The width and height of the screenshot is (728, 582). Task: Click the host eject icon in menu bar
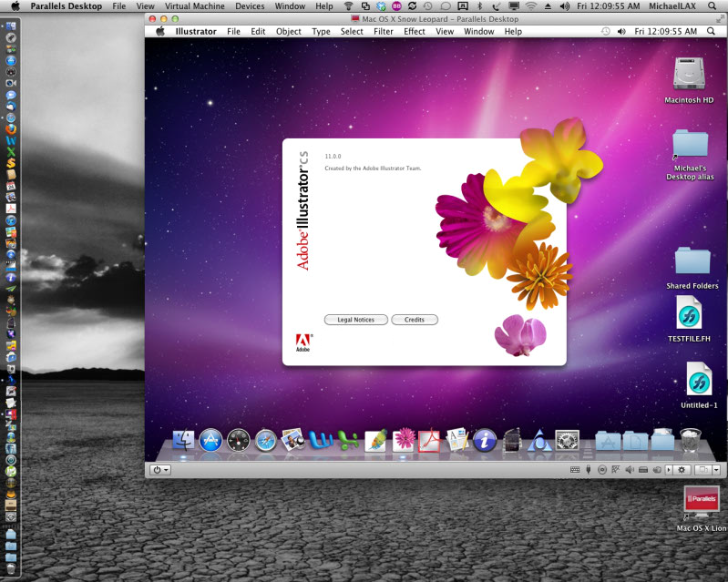[548, 6]
